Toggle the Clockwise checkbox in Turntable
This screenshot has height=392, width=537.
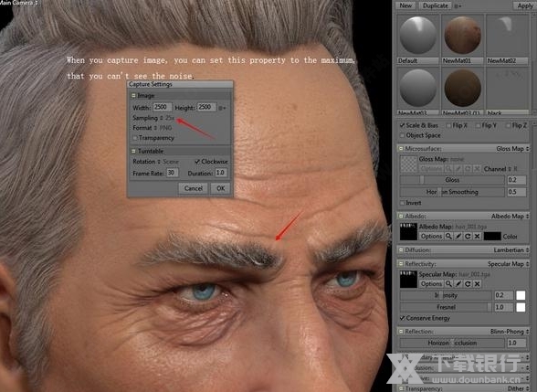coord(197,162)
